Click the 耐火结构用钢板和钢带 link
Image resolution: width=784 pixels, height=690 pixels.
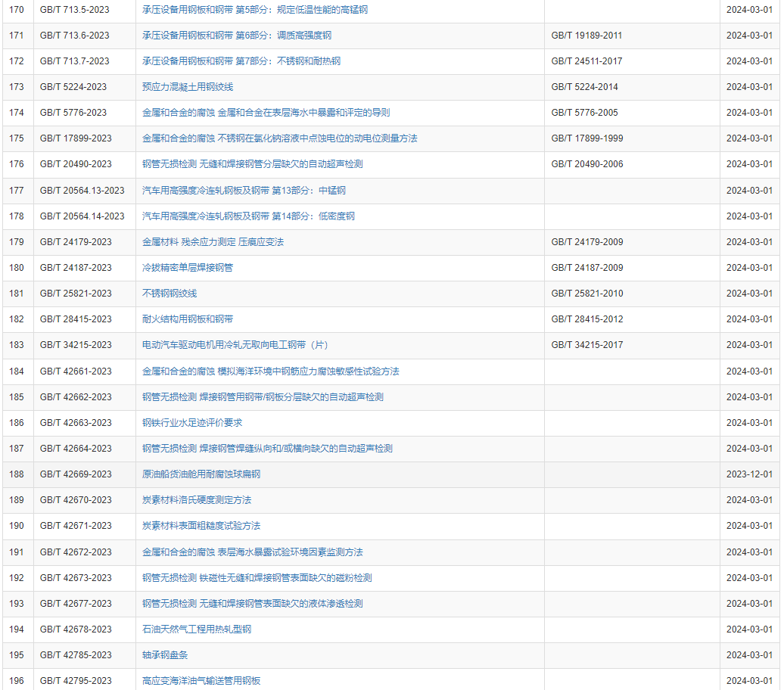pos(188,319)
